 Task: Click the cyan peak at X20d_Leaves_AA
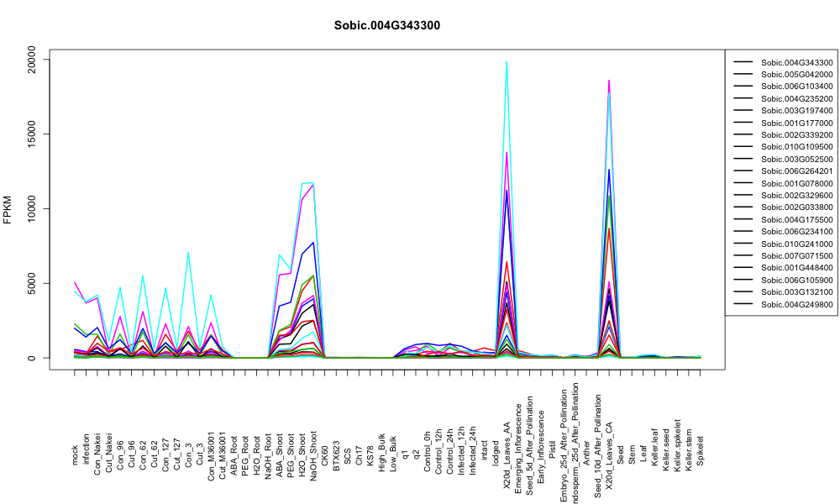point(507,62)
